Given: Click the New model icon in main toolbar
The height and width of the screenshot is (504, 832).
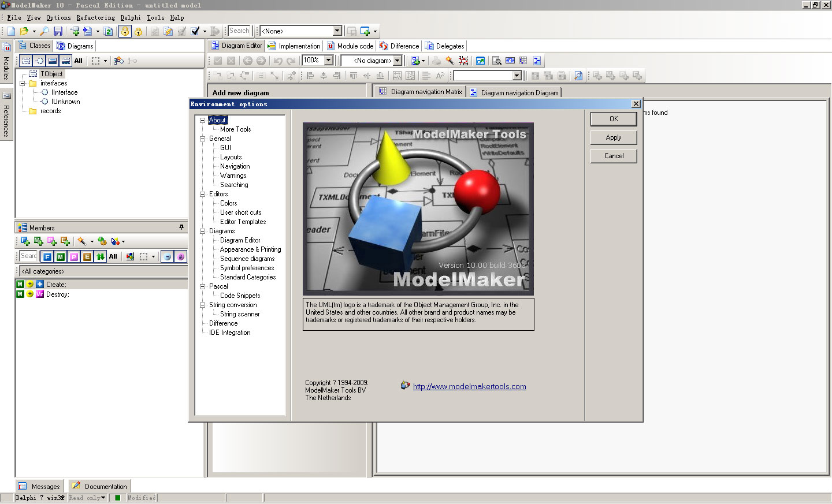Looking at the screenshot, I should tap(11, 31).
